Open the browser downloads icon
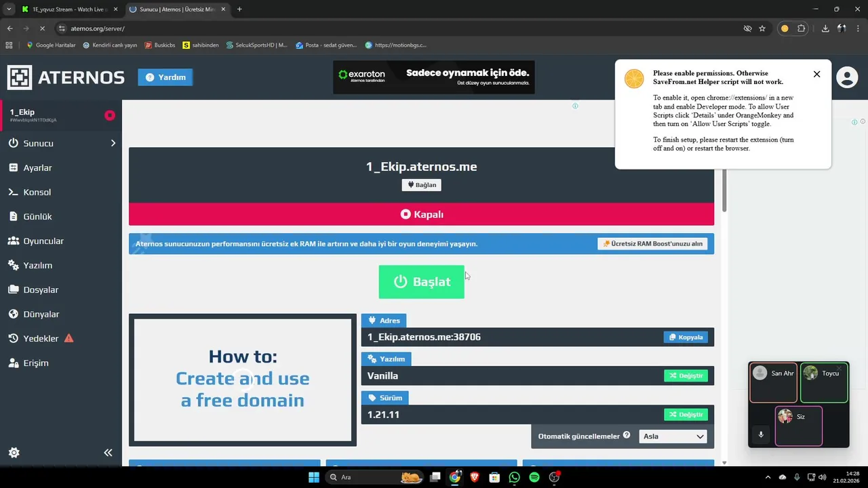868x488 pixels. (x=825, y=28)
